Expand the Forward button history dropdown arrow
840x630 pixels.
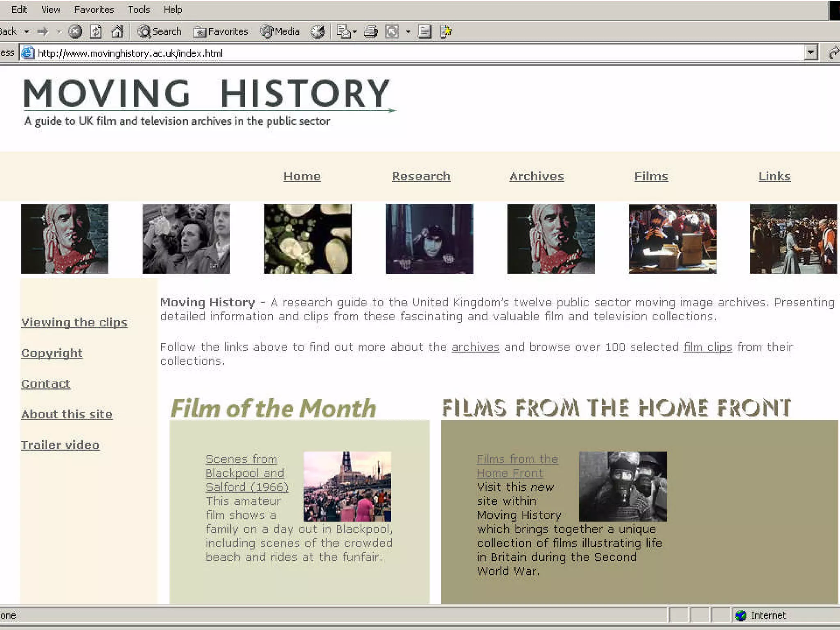pos(59,32)
